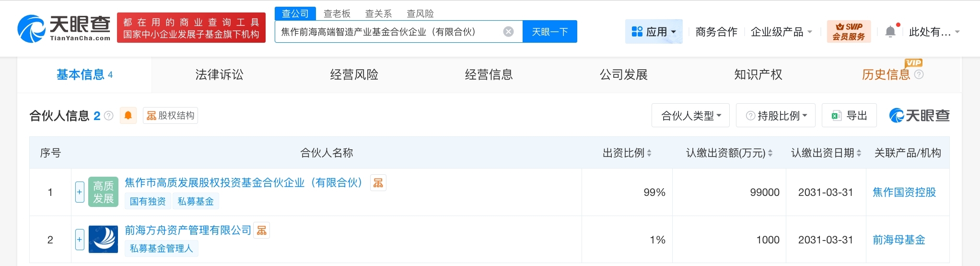This screenshot has width=980, height=266.
Task: Open the 焦作国资控股 link
Action: pos(904,192)
